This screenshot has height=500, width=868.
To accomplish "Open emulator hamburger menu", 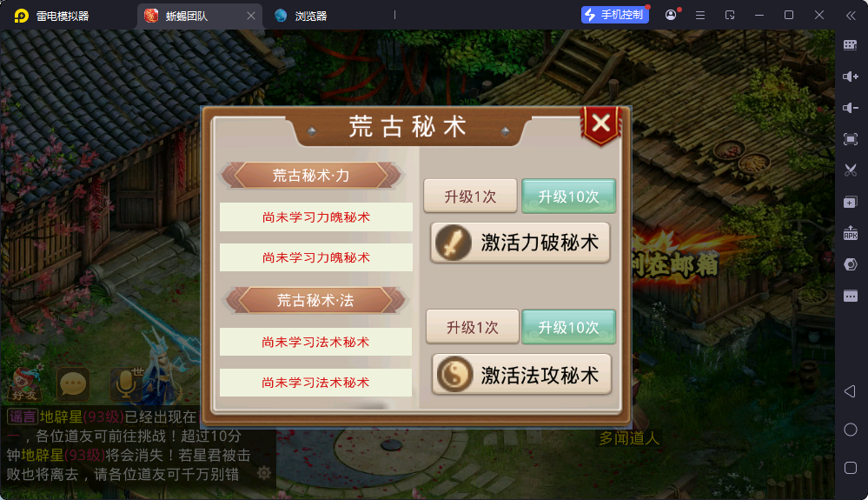I will pos(700,16).
